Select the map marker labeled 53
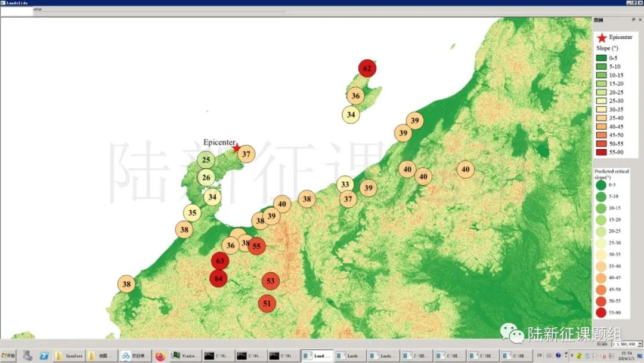The width and height of the screenshot is (644, 363). (x=271, y=281)
